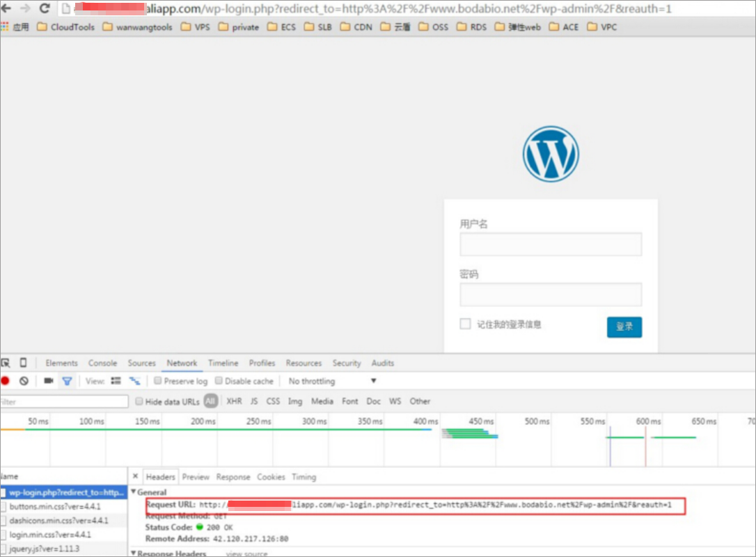
Task: Toggle the overview waterfall view icon
Action: click(134, 381)
